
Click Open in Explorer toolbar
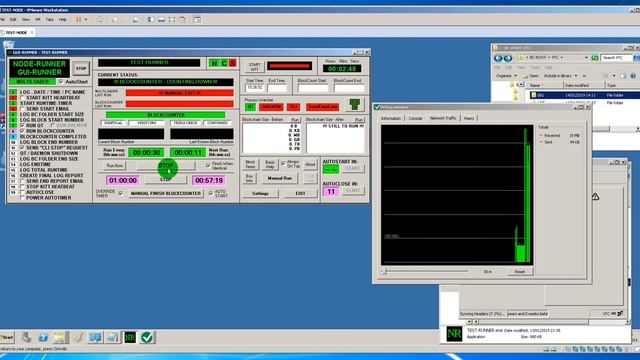(531, 76)
